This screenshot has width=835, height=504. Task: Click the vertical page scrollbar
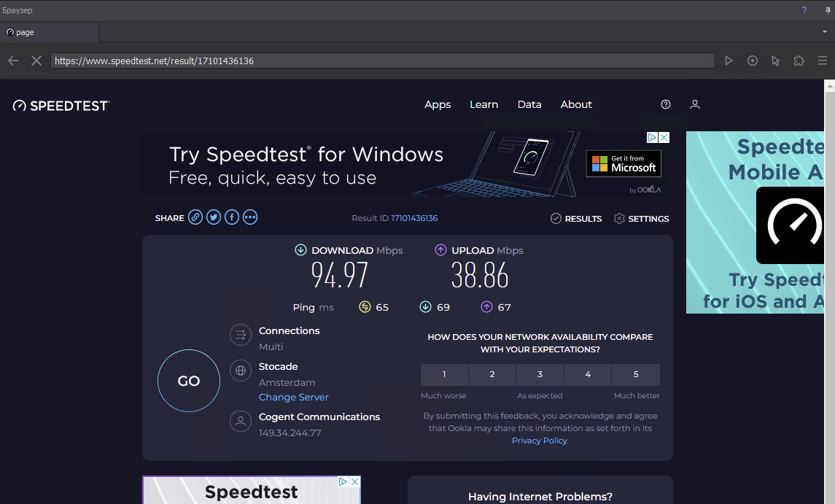829,292
